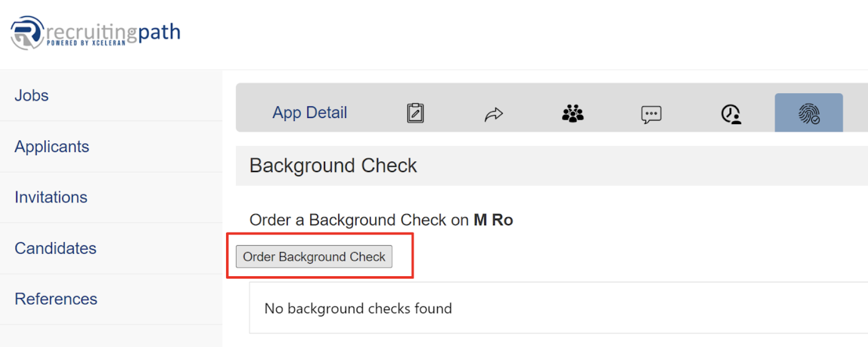Open the Invitations sidebar item
This screenshot has height=347, width=868.
click(x=51, y=197)
